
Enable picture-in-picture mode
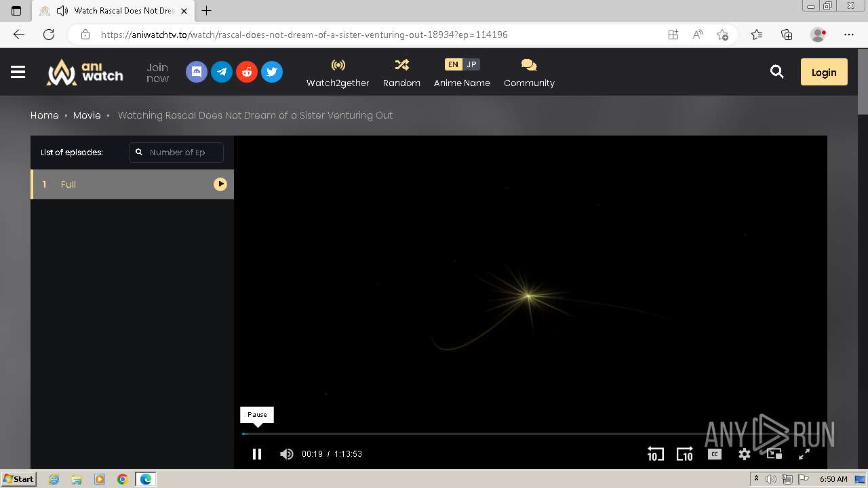tap(774, 454)
